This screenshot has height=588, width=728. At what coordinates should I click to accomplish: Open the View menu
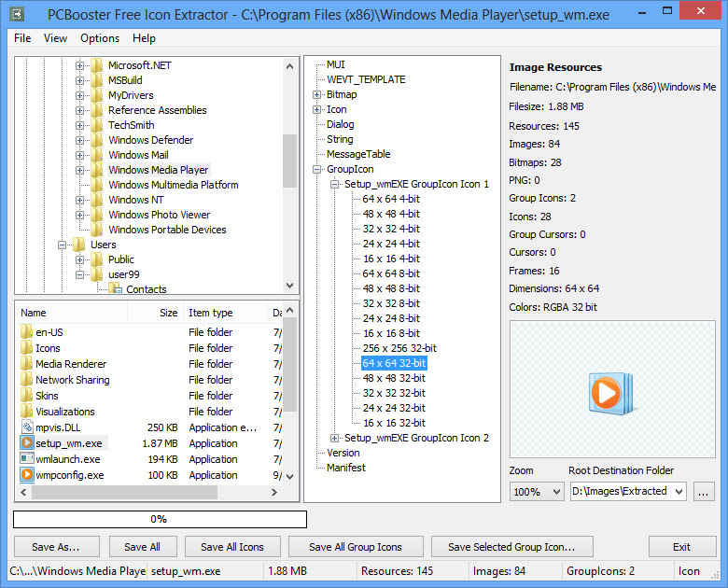[55, 38]
